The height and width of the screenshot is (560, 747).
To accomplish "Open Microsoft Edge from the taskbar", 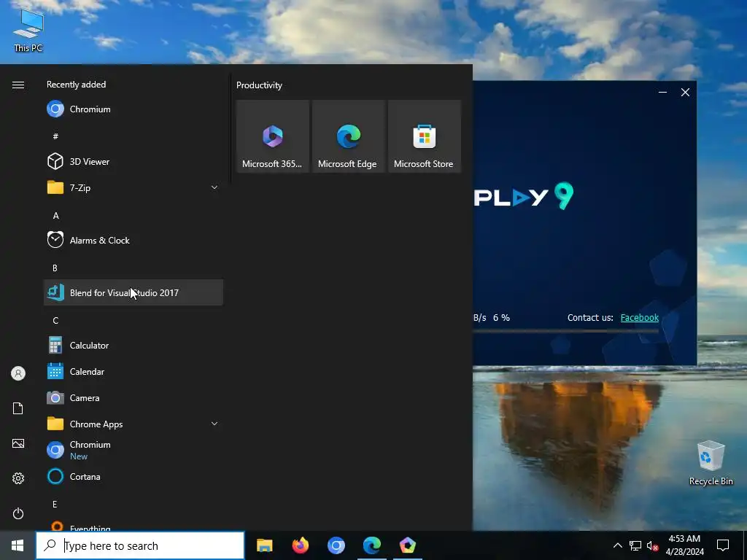I will [371, 545].
